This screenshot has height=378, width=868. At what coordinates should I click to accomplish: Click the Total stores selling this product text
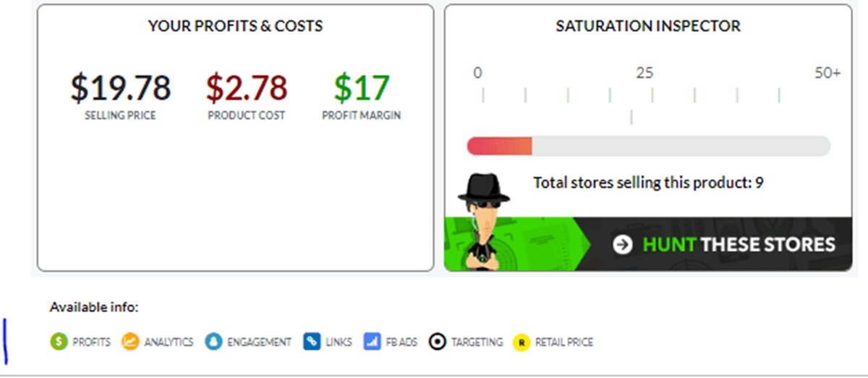click(x=648, y=182)
